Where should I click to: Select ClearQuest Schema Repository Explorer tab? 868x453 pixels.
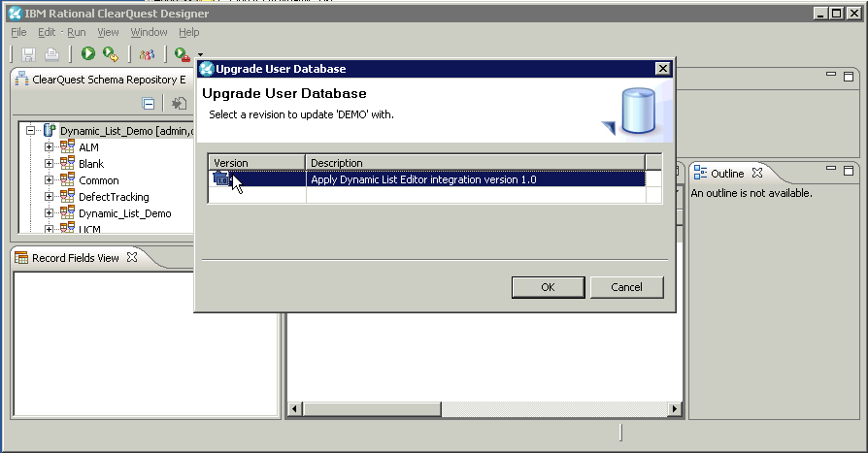point(109,80)
